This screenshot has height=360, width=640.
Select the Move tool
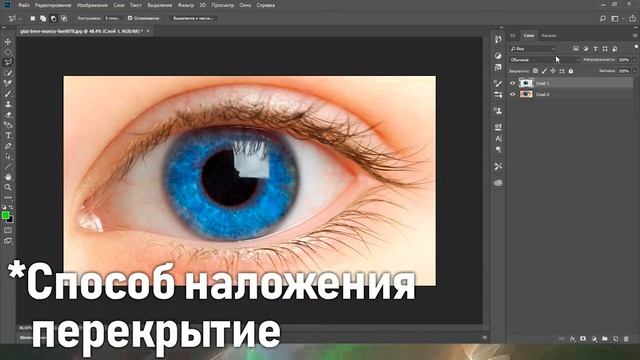(x=8, y=42)
